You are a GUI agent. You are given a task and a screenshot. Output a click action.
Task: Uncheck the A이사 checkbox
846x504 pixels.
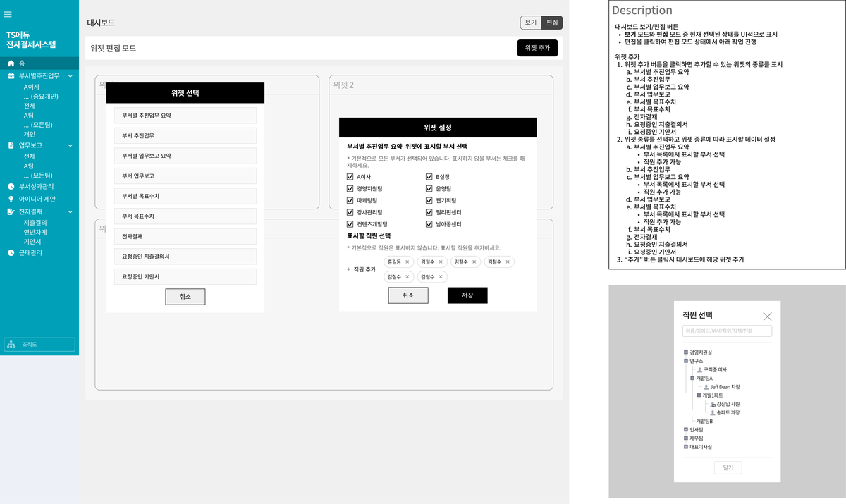pos(350,177)
